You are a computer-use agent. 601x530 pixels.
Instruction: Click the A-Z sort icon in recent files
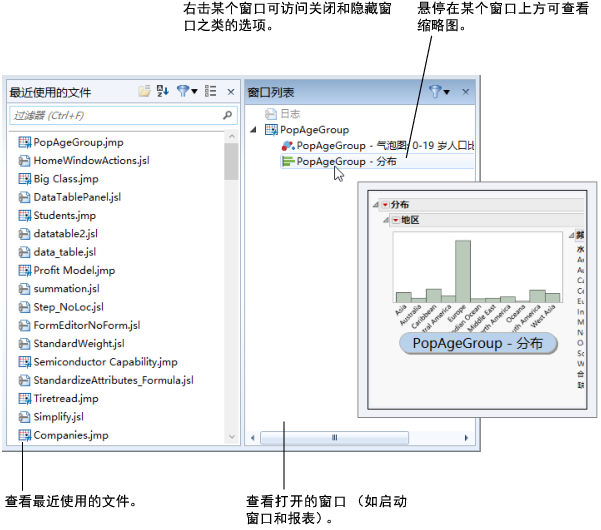[x=163, y=91]
